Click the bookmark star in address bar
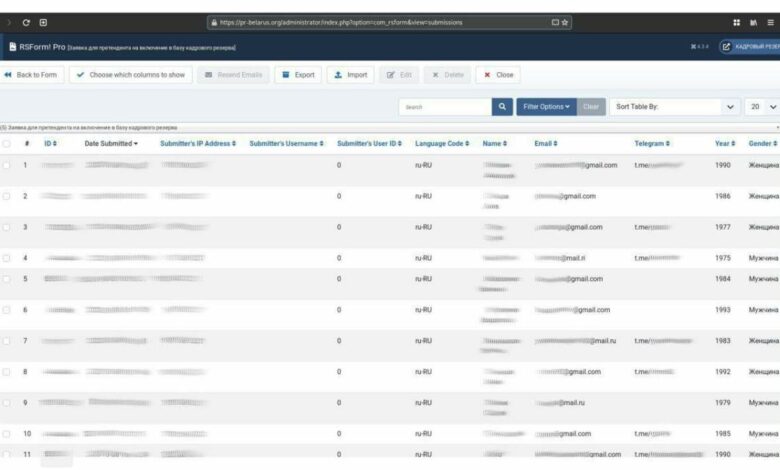 (566, 22)
